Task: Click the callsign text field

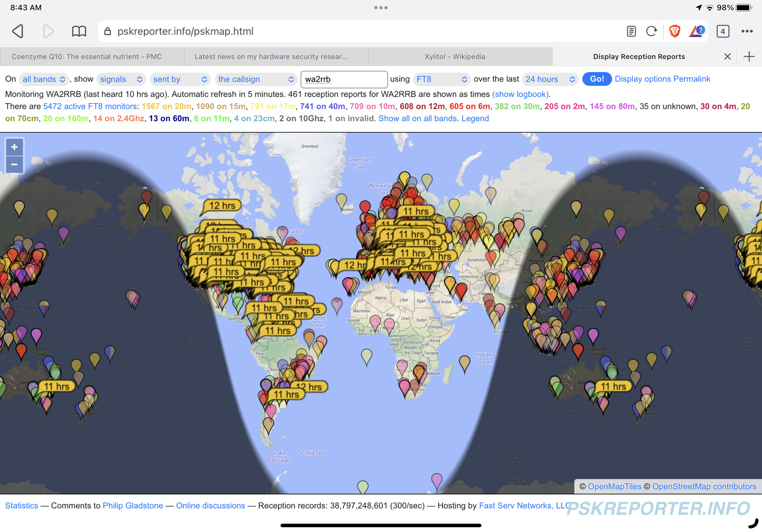Action: coord(344,79)
